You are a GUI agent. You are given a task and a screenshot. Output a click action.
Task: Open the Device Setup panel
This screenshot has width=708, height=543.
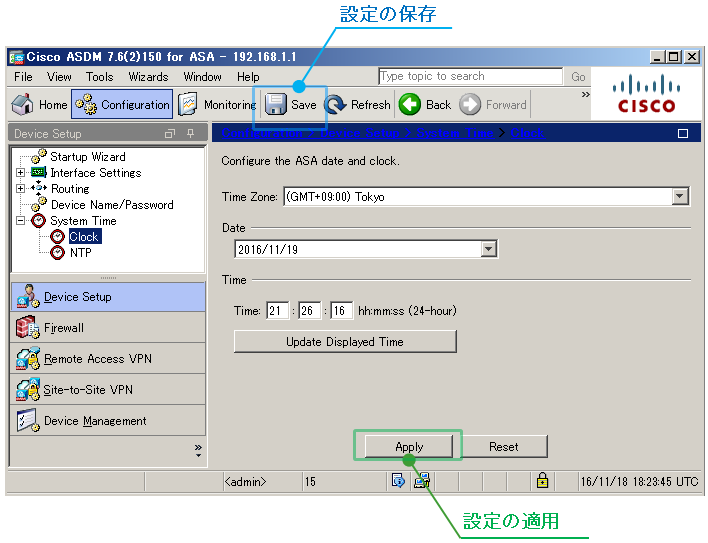[108, 297]
